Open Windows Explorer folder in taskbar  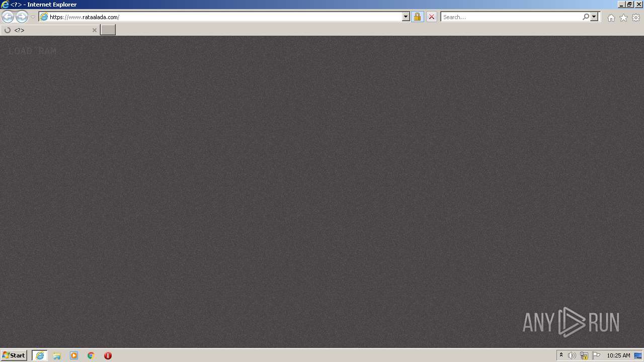coord(57,355)
